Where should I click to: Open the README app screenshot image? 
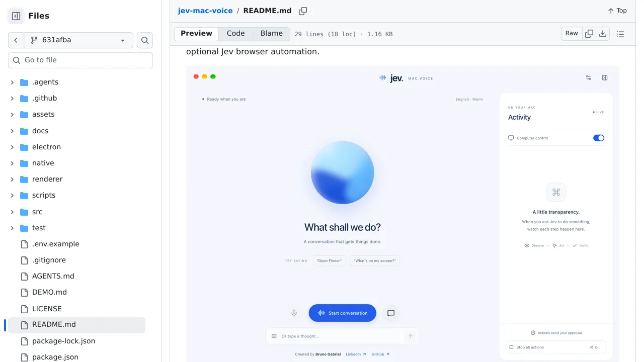(403, 214)
